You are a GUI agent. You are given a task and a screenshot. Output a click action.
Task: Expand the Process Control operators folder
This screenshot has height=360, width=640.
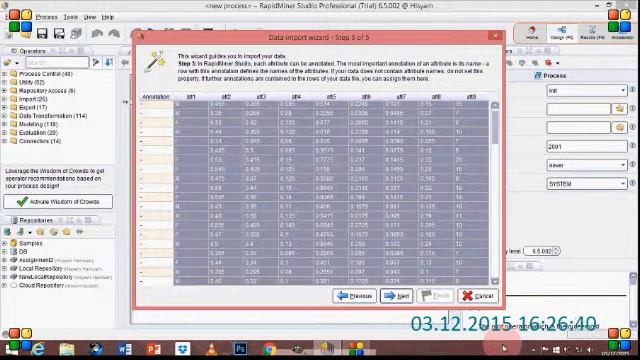pos(4,74)
